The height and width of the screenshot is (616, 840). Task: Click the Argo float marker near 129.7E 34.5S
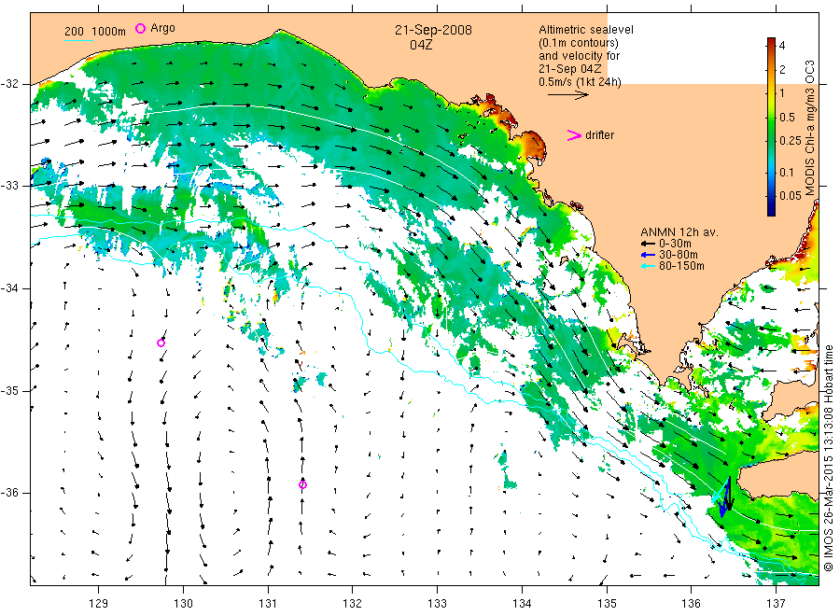[161, 343]
